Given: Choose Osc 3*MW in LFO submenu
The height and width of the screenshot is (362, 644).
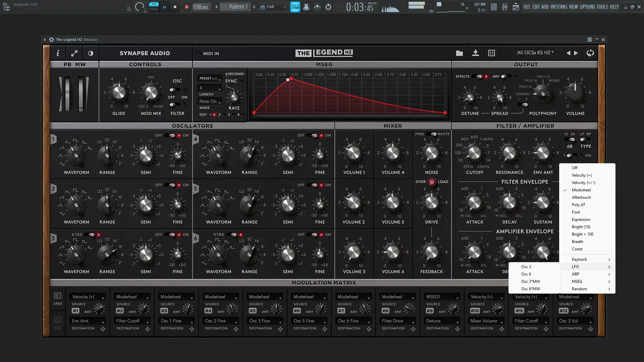Looking at the screenshot, I should point(530,282).
